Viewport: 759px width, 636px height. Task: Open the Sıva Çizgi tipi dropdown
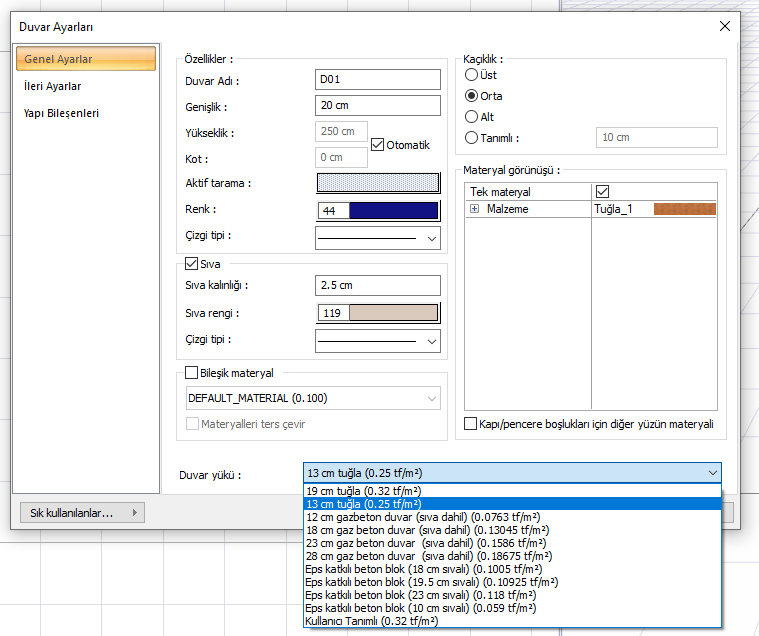point(378,341)
